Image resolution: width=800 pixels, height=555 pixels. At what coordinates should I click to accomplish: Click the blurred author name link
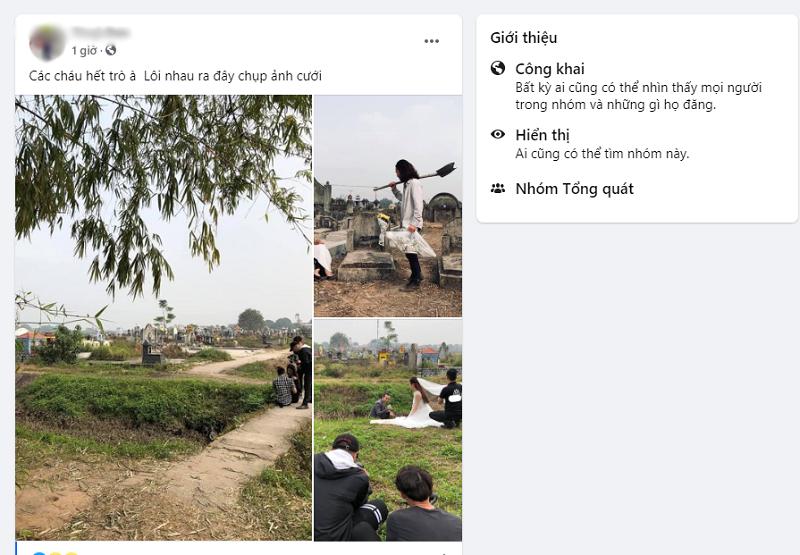click(x=100, y=33)
